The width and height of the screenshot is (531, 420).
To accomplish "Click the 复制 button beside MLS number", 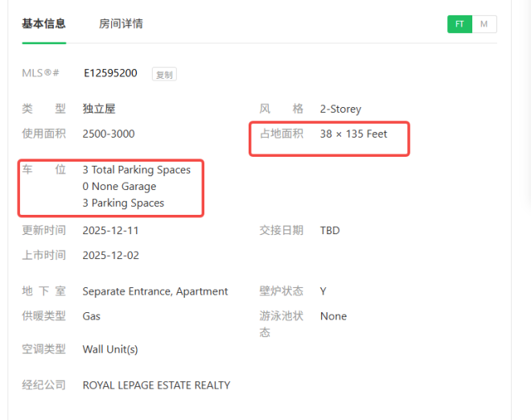I will click(164, 74).
